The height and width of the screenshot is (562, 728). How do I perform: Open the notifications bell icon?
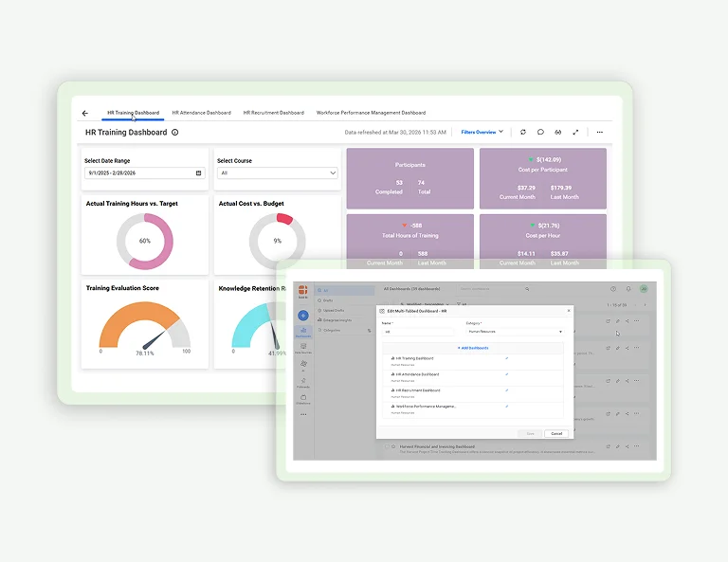point(628,289)
